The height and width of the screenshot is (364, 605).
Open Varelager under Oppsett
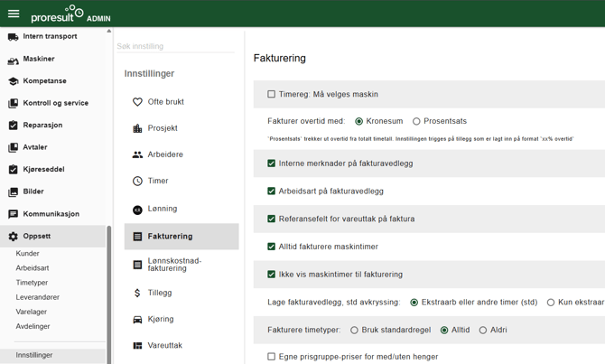[32, 312]
